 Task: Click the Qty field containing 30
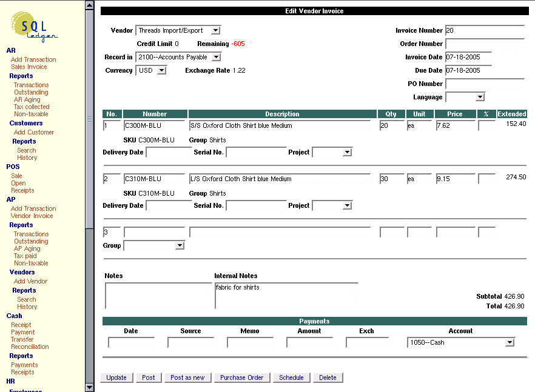click(x=392, y=179)
